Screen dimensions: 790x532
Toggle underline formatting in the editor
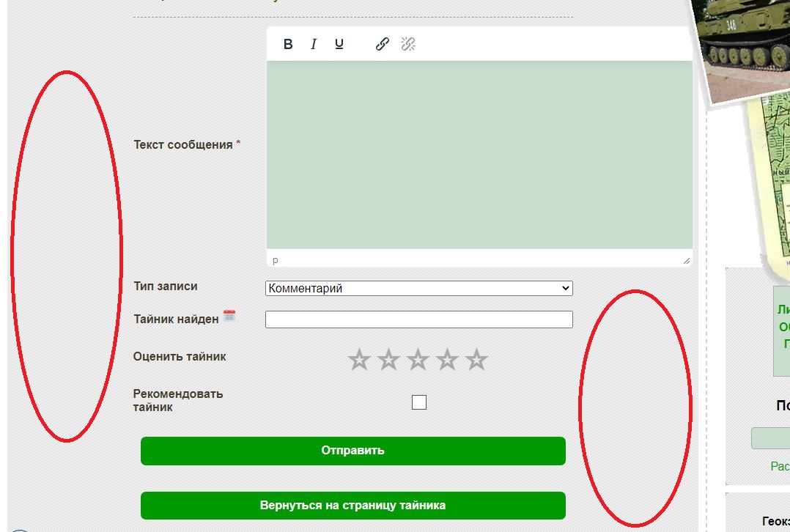[339, 45]
